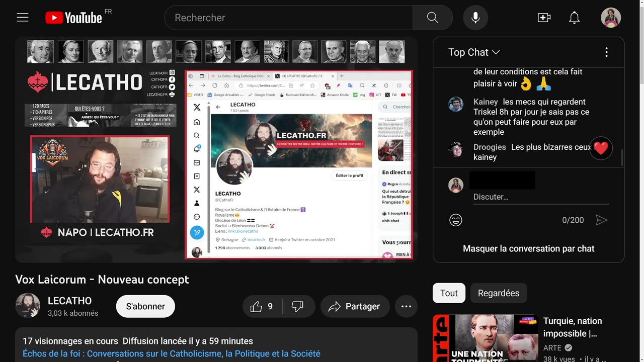Like the video with thumbs-up button

[263, 306]
